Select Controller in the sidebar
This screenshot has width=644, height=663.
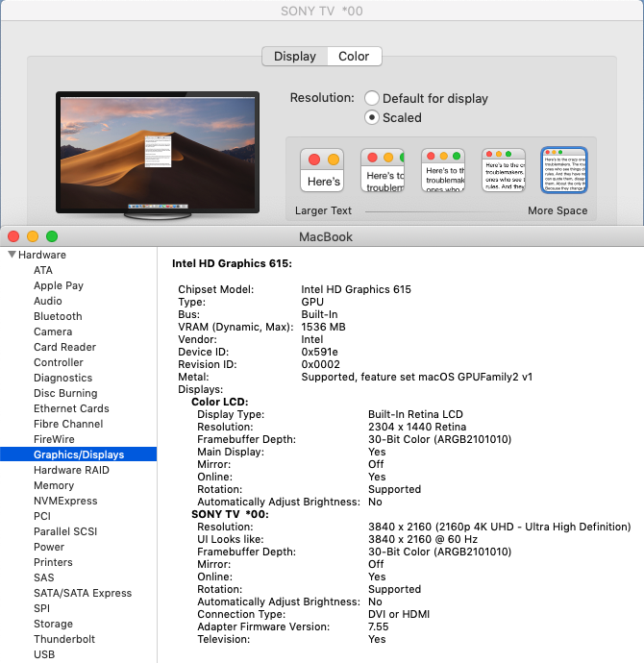[59, 362]
